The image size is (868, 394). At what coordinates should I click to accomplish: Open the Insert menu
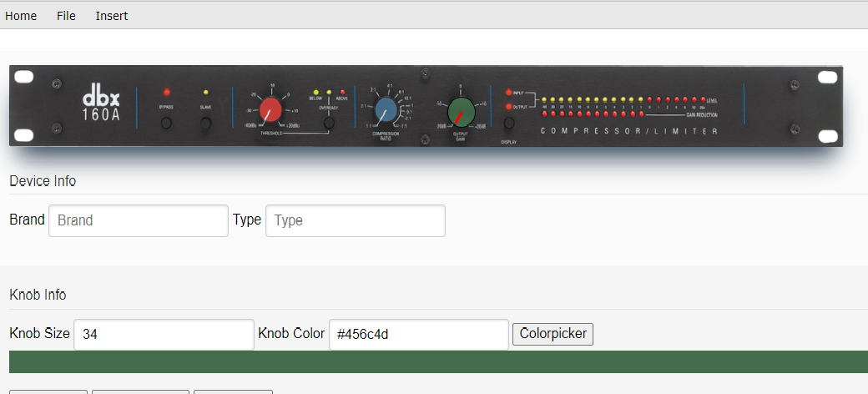tap(111, 16)
